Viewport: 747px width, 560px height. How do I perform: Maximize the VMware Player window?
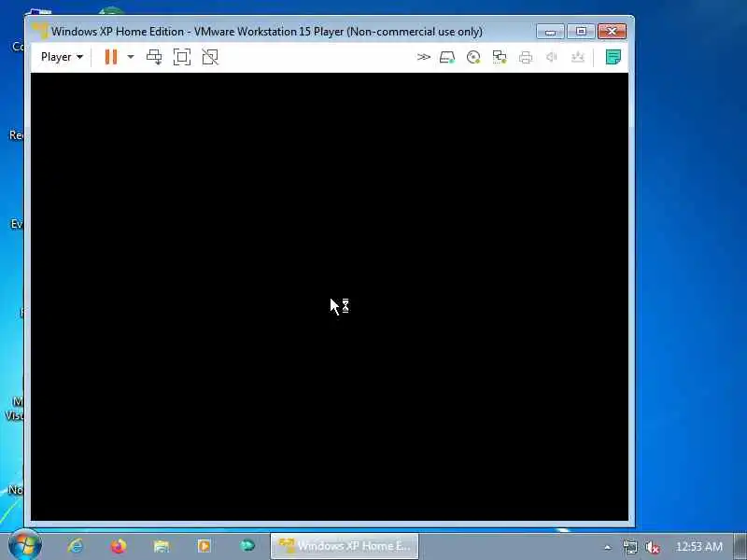(x=581, y=32)
